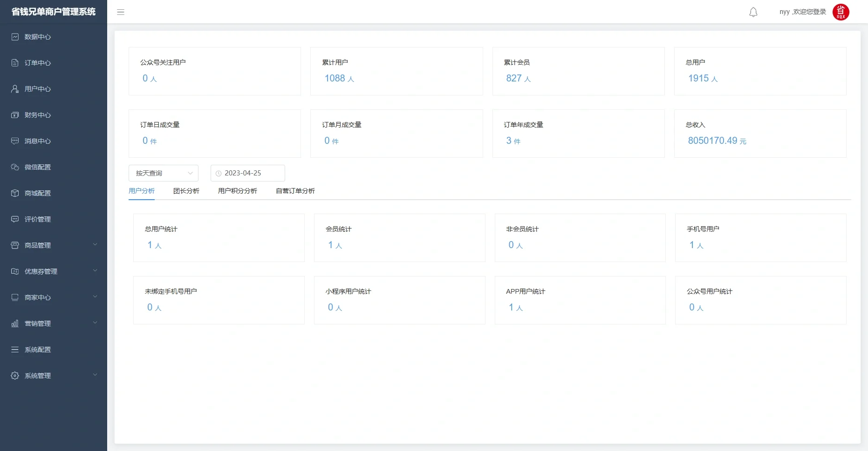The height and width of the screenshot is (451, 868).
Task: Click the 消息中心 chat bubble icon
Action: 15,141
